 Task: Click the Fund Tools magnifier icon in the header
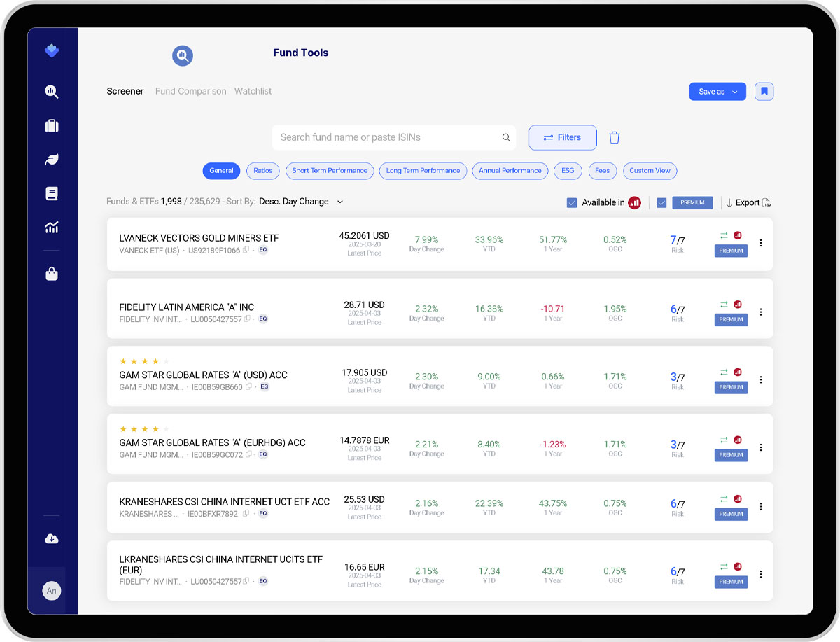pos(183,55)
